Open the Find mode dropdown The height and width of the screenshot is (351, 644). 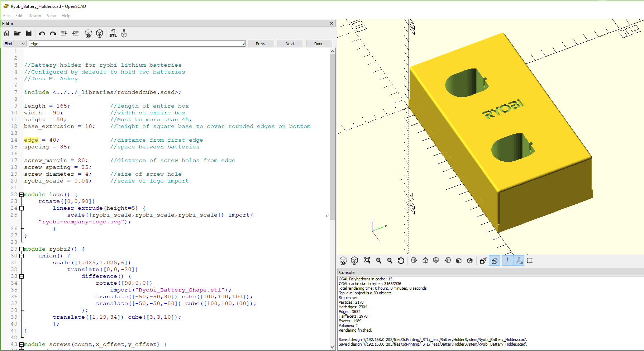coord(15,44)
